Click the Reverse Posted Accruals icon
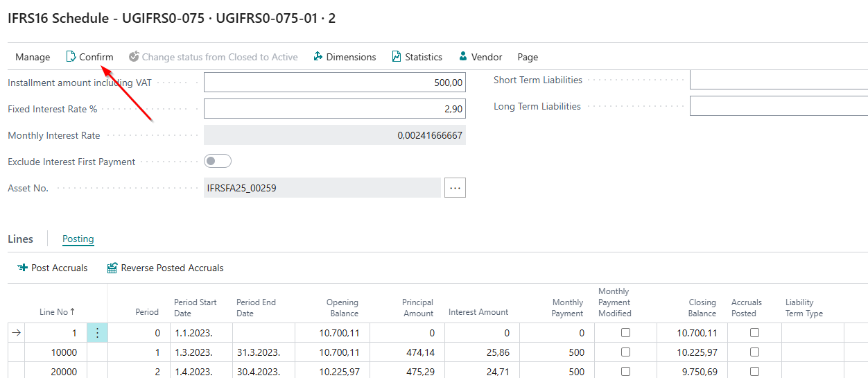The height and width of the screenshot is (378, 868). pos(112,268)
